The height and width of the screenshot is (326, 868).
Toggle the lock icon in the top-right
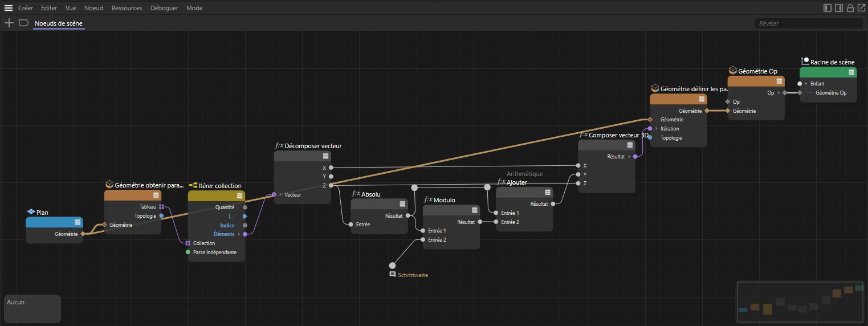click(x=850, y=8)
